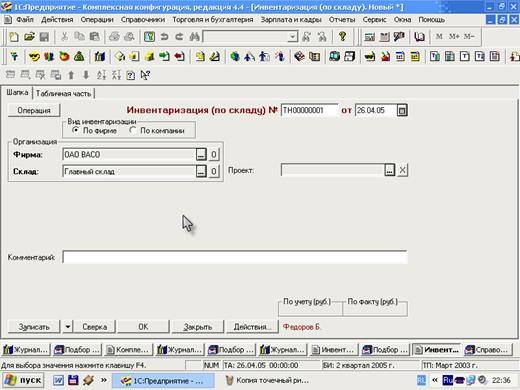Click the Комментарий input field

click(x=235, y=257)
